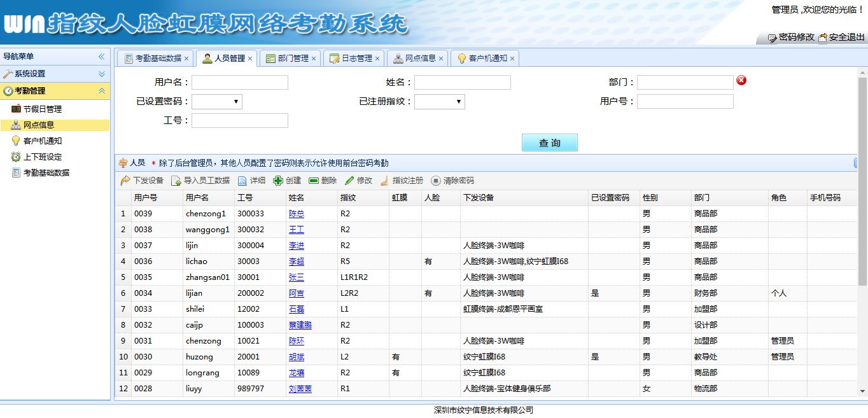Viewport: 868px width, 418px height.
Task: Click the green 创建 create icon
Action: coord(278,181)
